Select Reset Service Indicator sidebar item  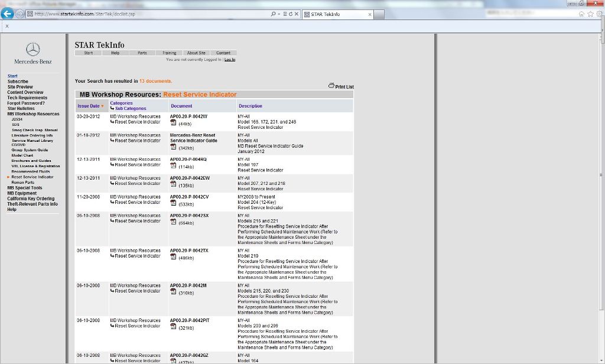(x=32, y=177)
